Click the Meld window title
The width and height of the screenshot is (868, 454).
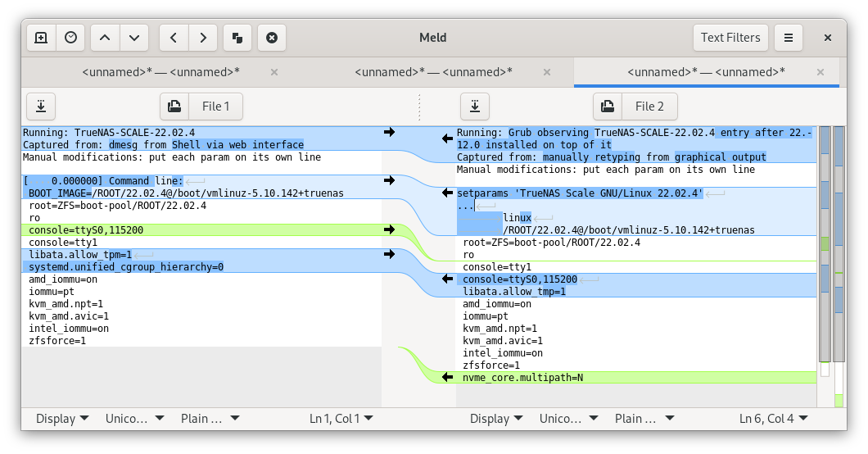click(x=433, y=38)
